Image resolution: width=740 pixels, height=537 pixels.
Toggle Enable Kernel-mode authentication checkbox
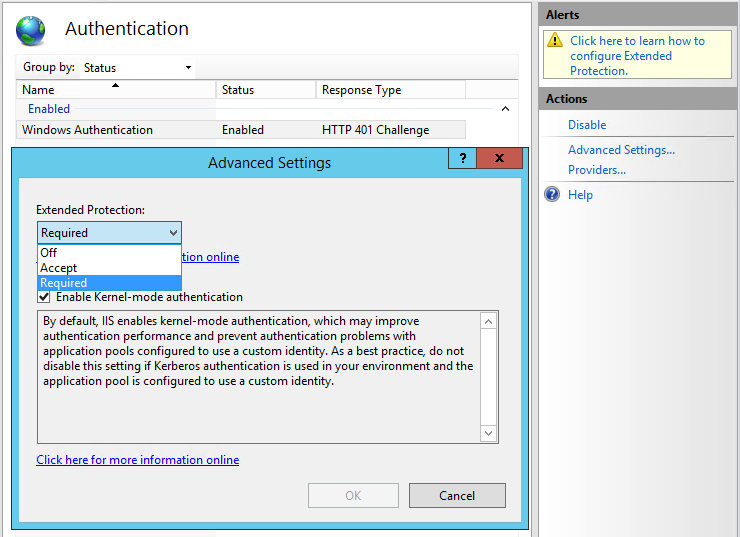44,297
